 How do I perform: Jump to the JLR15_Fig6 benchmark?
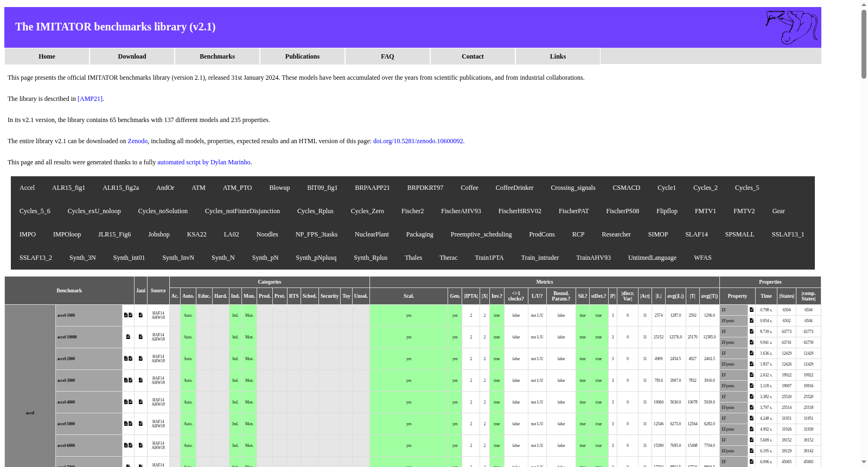pyautogui.click(x=114, y=234)
